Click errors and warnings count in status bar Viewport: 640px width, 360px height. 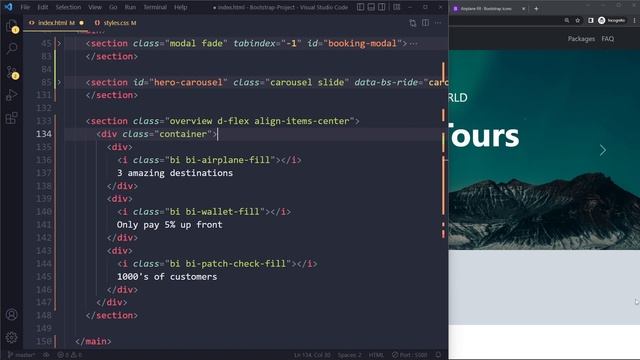point(69,355)
